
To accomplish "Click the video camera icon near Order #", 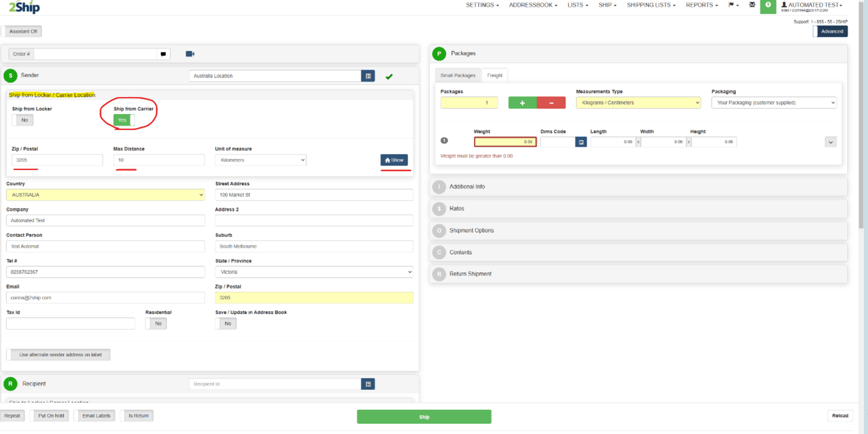I will pos(189,53).
